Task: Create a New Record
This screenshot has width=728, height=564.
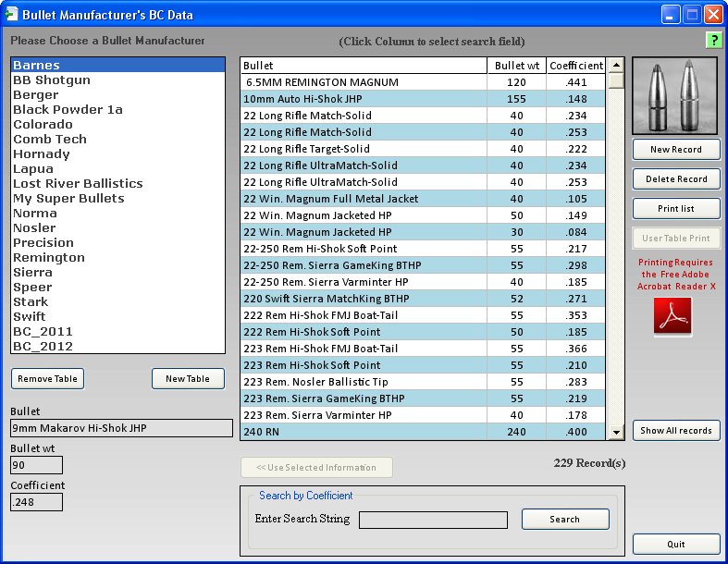Action: tap(676, 150)
